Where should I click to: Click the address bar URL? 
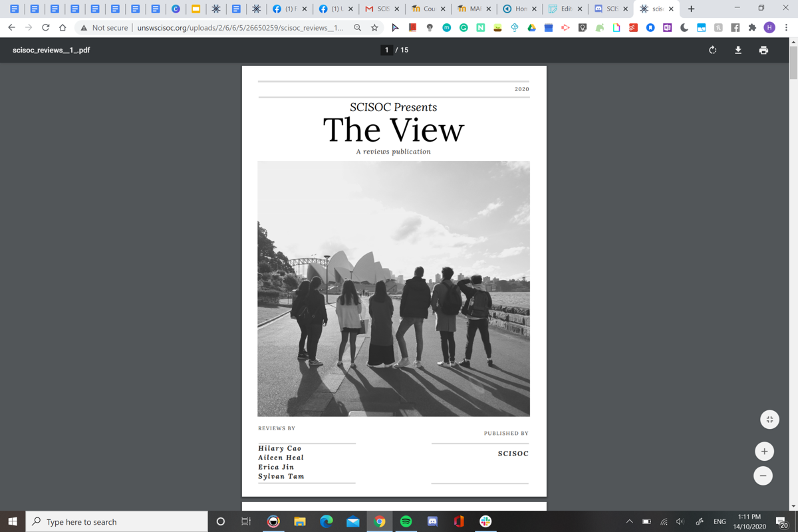pos(239,28)
